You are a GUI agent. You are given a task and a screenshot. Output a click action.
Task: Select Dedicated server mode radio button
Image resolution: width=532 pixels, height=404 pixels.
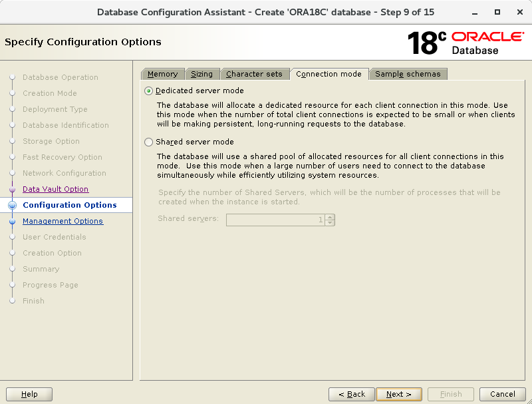148,91
